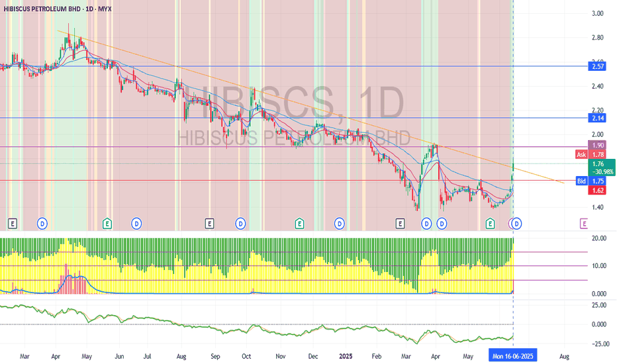Click the Aug label at the far right of time axis

(x=564, y=357)
